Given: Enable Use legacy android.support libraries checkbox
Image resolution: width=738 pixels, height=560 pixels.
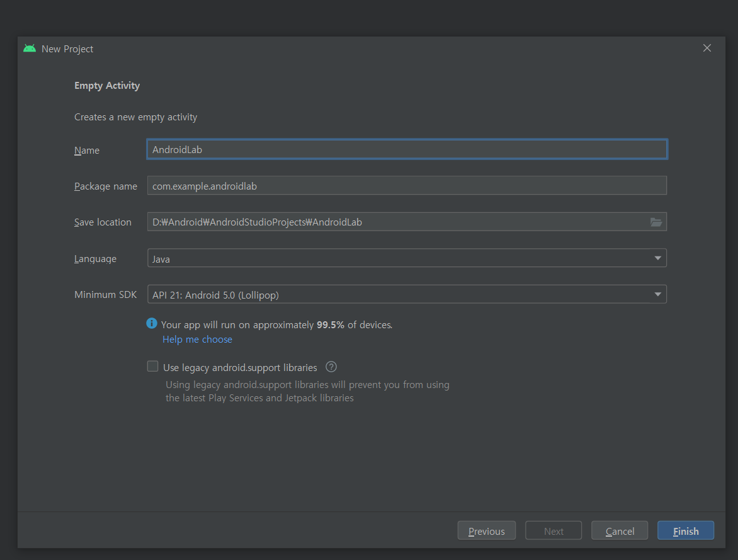Looking at the screenshot, I should pos(152,367).
